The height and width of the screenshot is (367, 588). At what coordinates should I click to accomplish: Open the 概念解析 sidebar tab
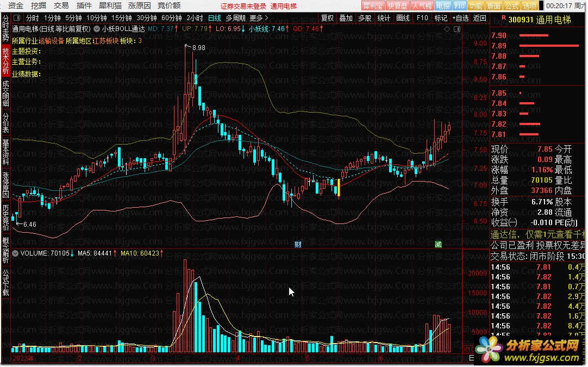pyautogui.click(x=5, y=250)
